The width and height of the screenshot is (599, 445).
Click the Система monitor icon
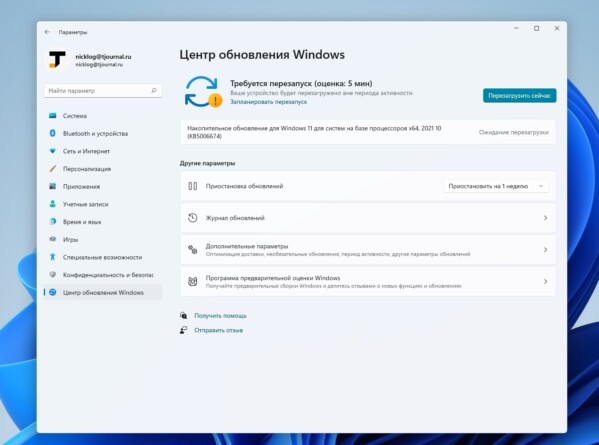[x=53, y=116]
